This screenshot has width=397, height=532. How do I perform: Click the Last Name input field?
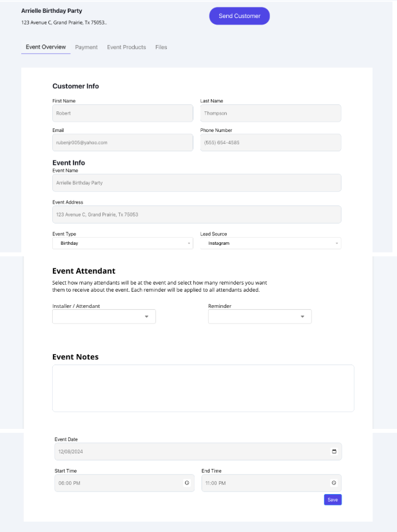(x=271, y=113)
